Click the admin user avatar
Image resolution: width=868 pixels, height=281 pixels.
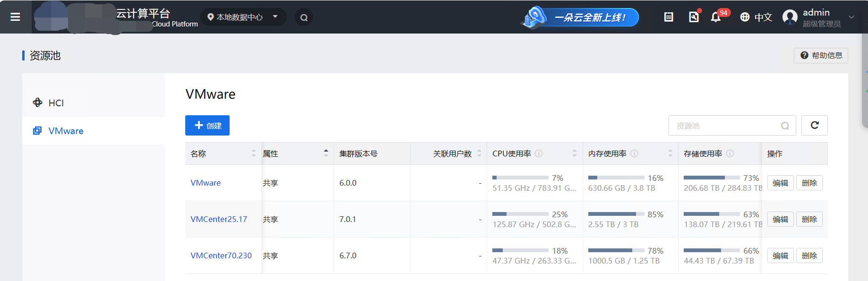(x=790, y=17)
